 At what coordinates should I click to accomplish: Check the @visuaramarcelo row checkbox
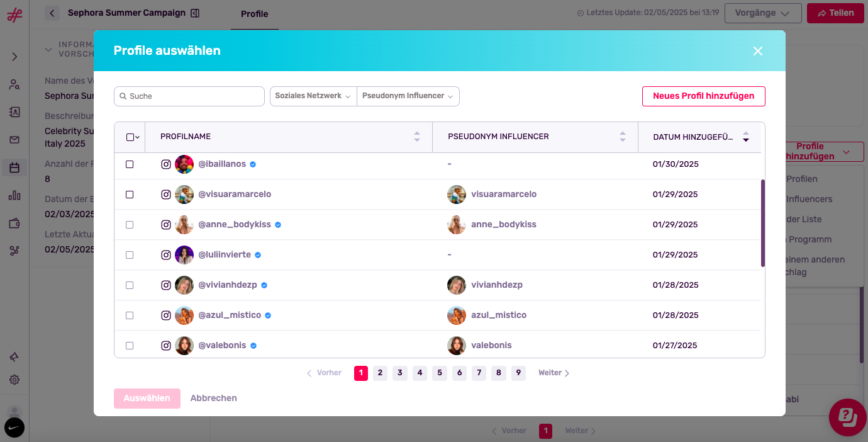[130, 195]
